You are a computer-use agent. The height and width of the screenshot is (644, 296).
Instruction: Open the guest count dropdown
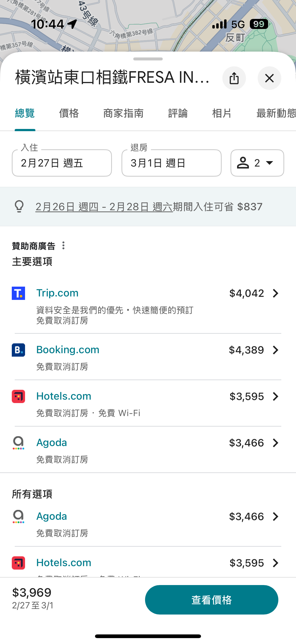[x=257, y=163]
